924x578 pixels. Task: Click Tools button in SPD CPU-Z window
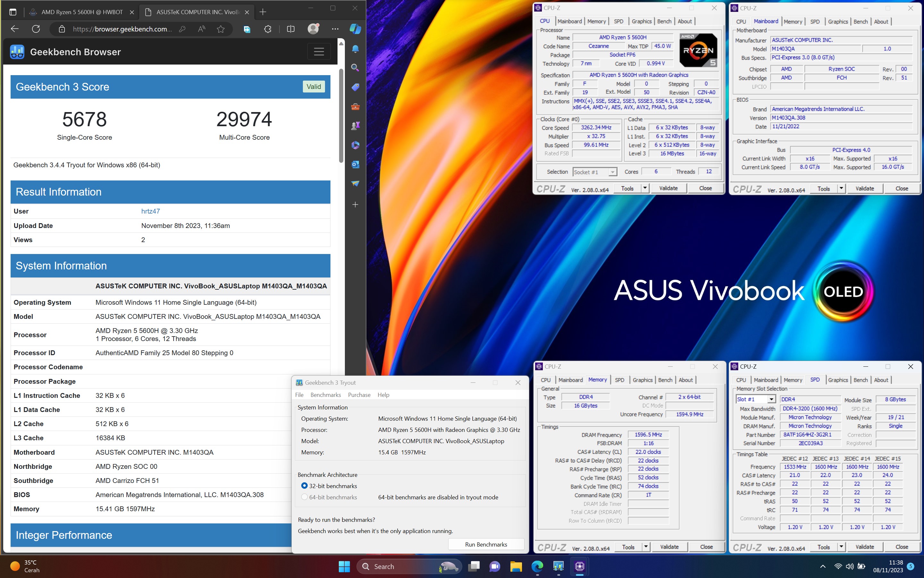(x=824, y=547)
